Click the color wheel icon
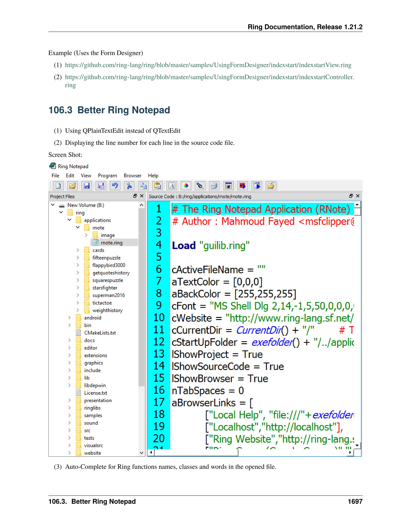The height and width of the screenshot is (532, 411). tap(186, 186)
